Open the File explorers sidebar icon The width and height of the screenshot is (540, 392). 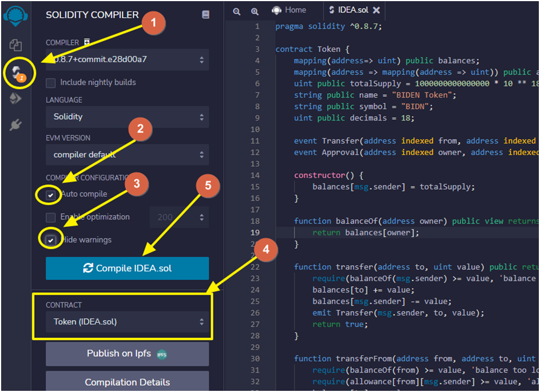click(x=15, y=45)
